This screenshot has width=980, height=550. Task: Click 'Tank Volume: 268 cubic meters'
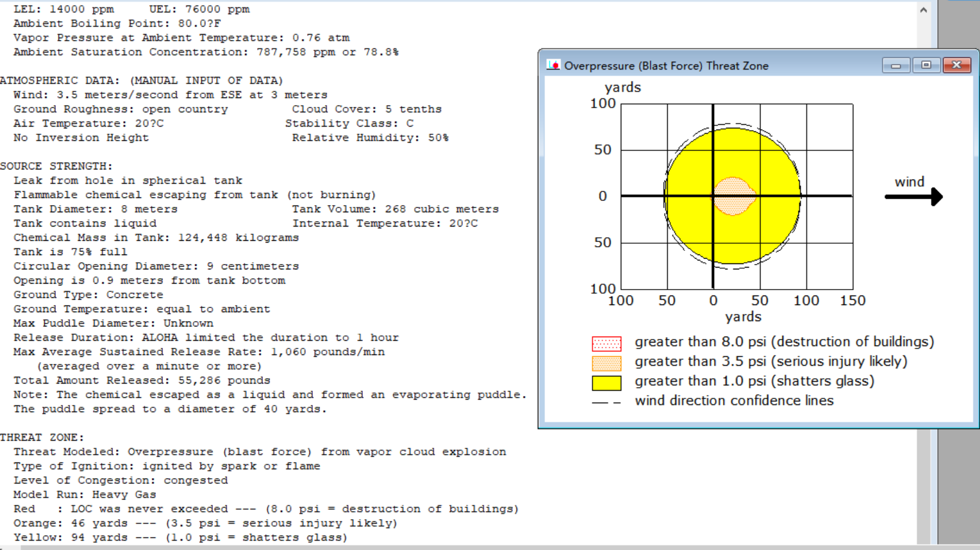click(395, 209)
